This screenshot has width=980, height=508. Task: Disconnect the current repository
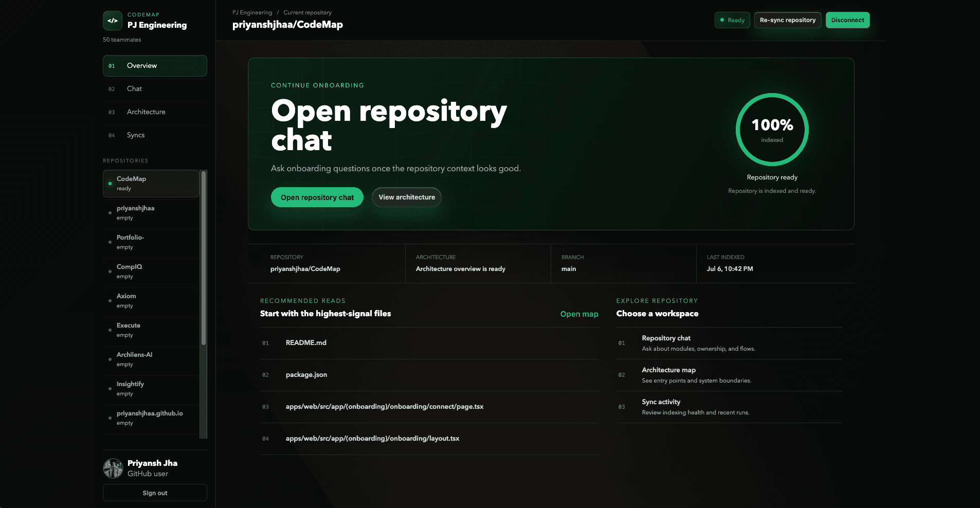847,20
